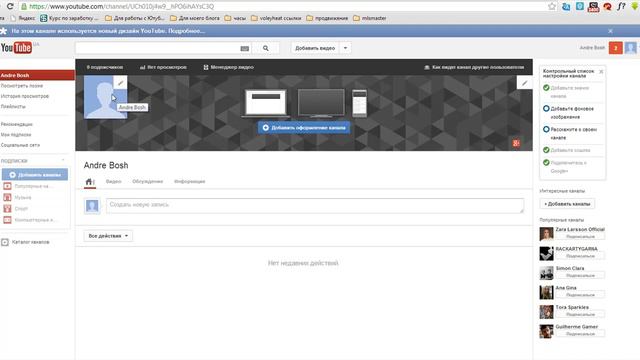This screenshot has width=640, height=360.
Task: Click Добавить видео upload button
Action: pos(315,48)
